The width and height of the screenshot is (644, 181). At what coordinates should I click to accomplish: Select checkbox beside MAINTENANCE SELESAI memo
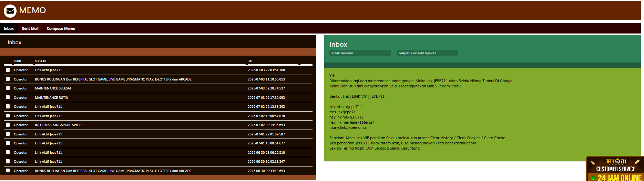(8, 88)
